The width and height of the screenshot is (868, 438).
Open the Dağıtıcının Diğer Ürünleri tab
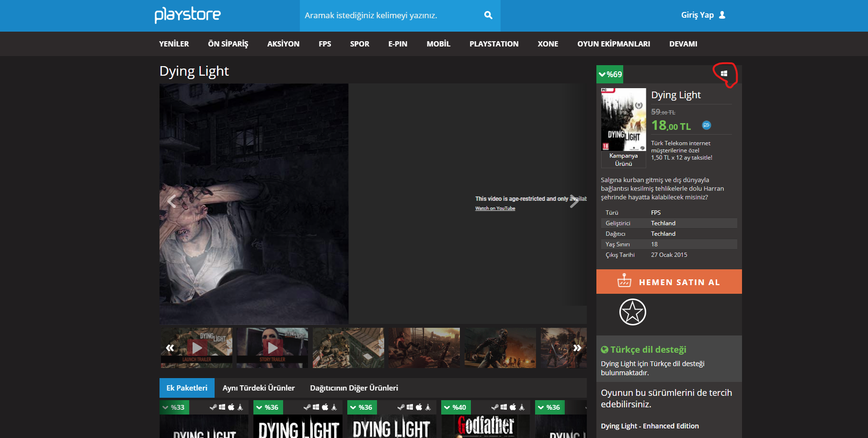(x=354, y=388)
